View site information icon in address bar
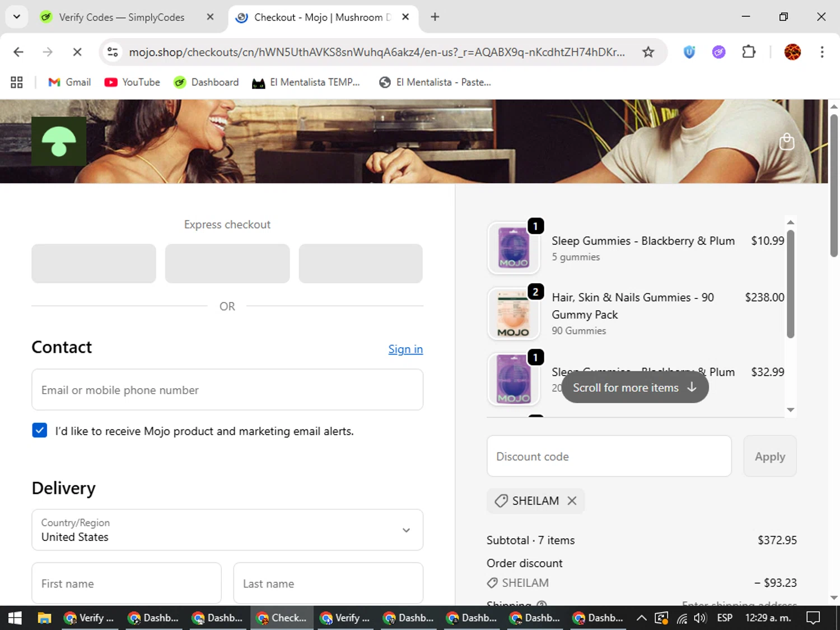This screenshot has width=840, height=630. click(113, 52)
